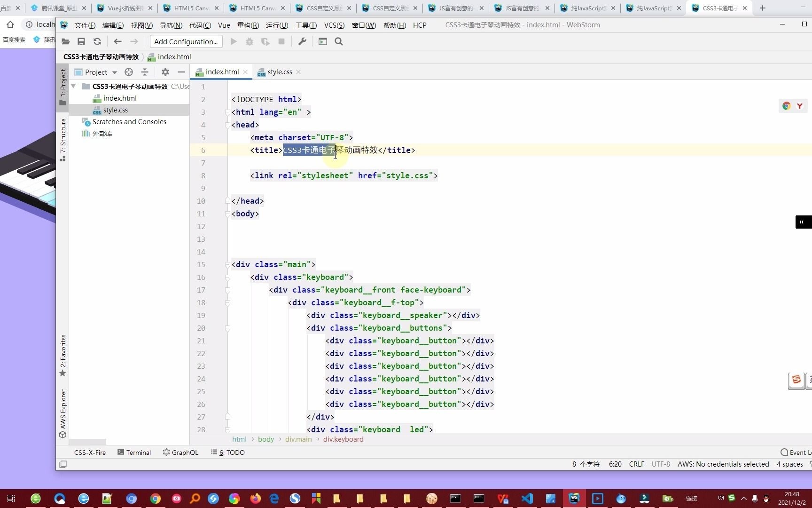The width and height of the screenshot is (812, 508).
Task: Open the 6: TODO tool window
Action: tap(228, 452)
